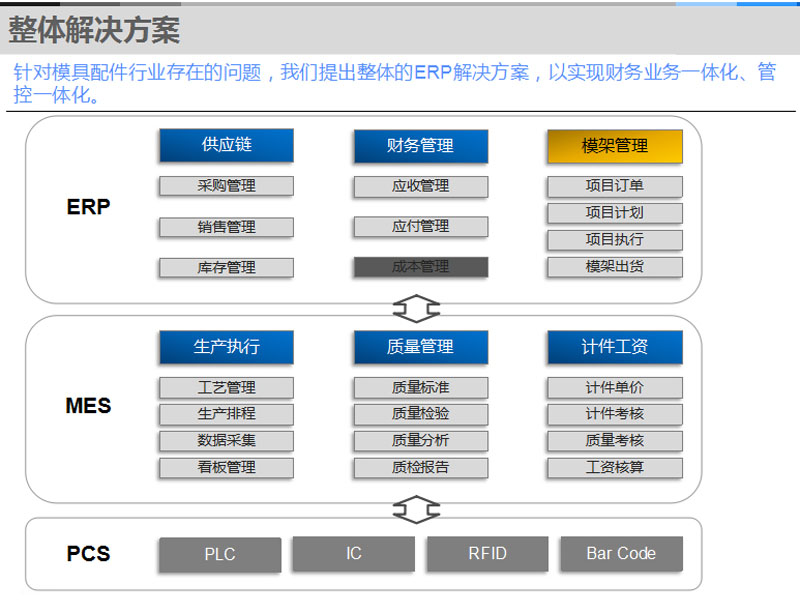Click the dark 成本管理 box
Image resolution: width=800 pixels, height=613 pixels.
420,267
